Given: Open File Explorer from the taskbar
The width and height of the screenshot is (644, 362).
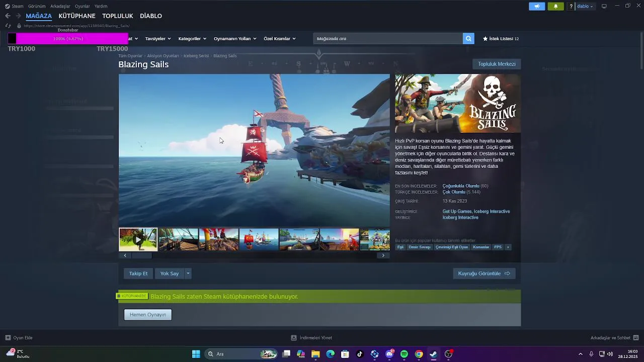Looking at the screenshot, I should coord(315,354).
